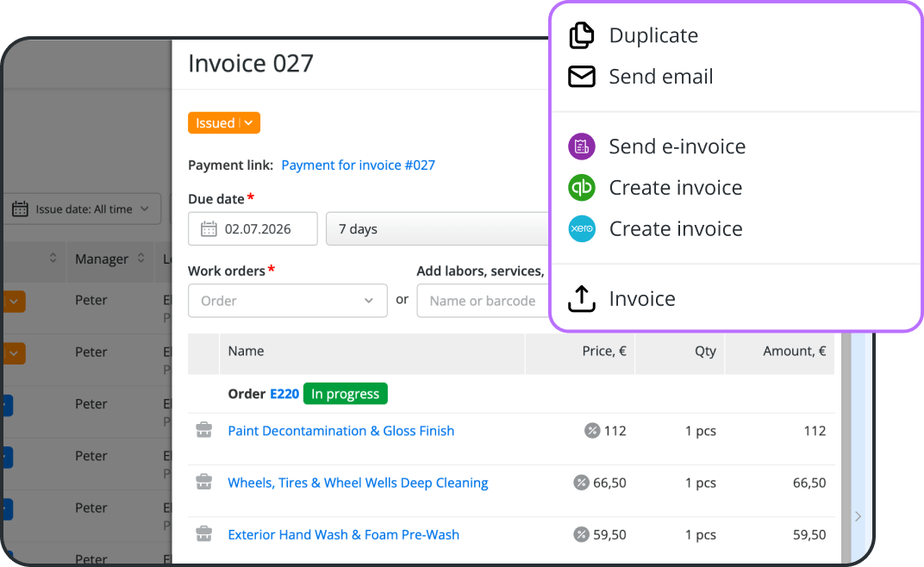Viewport: 924px width, 567px height.
Task: Click 1 pcs in Wheels, Tires row
Action: tap(701, 483)
